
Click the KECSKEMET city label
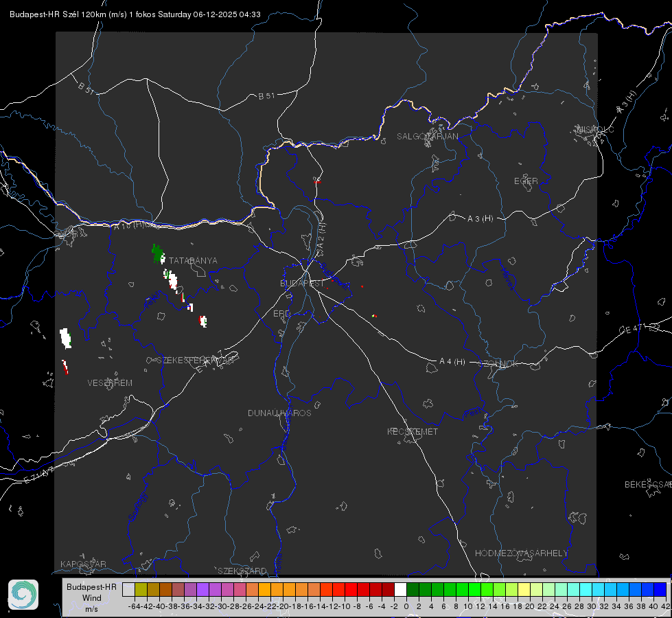coord(413,431)
